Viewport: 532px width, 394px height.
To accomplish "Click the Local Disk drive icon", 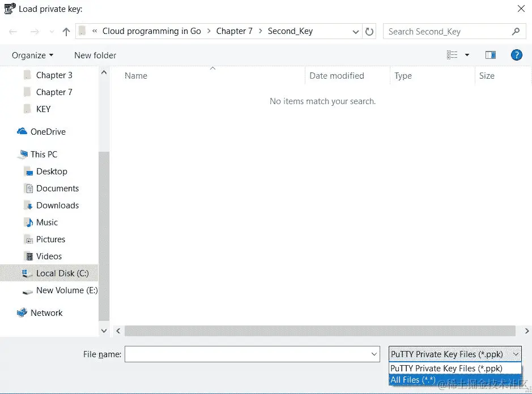I will click(27, 273).
